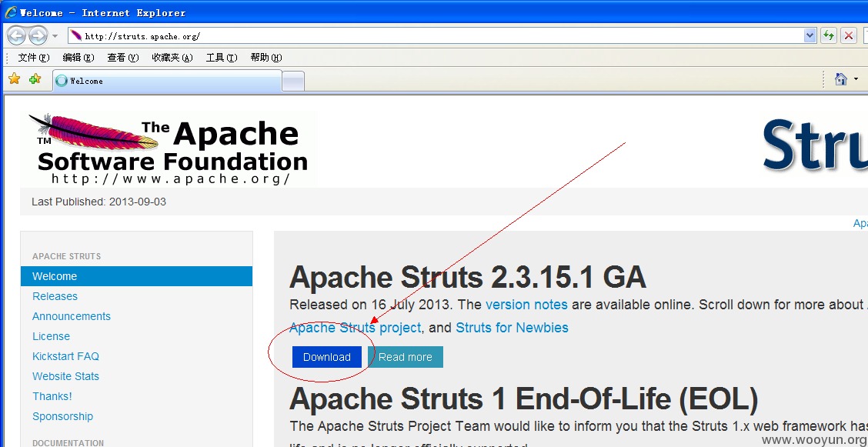Click the Apache Struts project link
This screenshot has width=868, height=447.
[355, 328]
